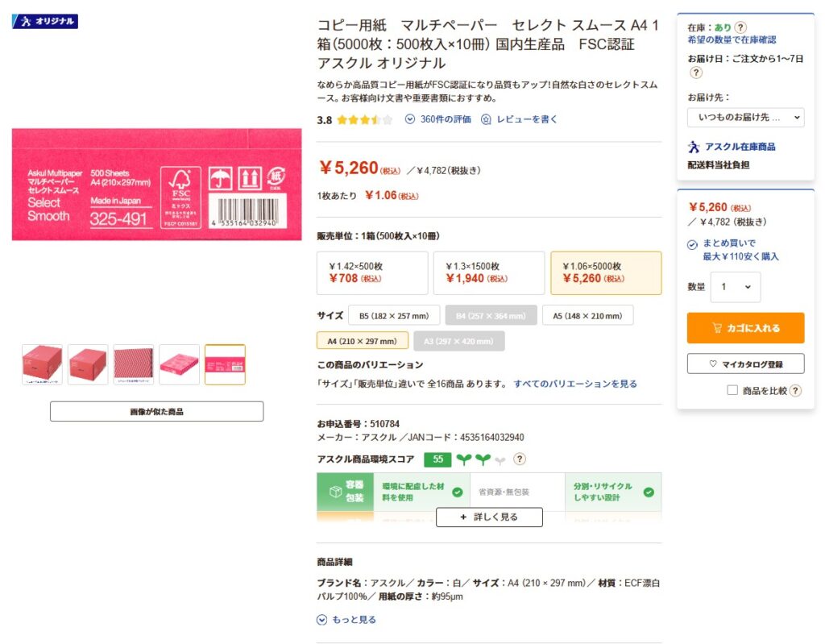Click the star rating icons
The height and width of the screenshot is (644, 825).
[364, 120]
